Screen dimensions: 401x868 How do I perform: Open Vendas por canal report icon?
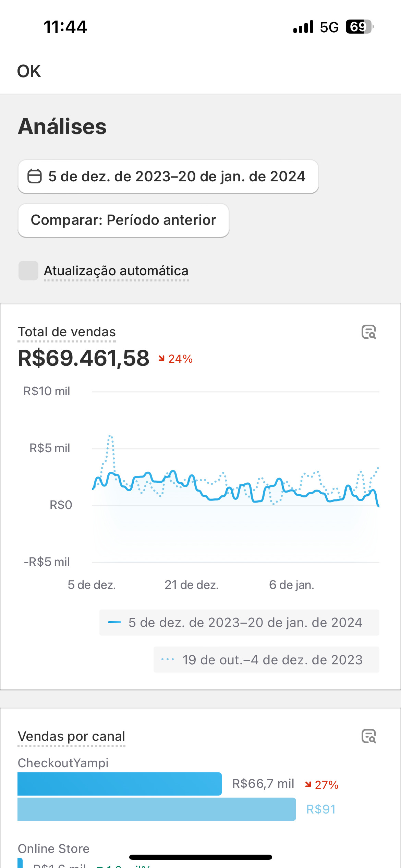tap(369, 736)
